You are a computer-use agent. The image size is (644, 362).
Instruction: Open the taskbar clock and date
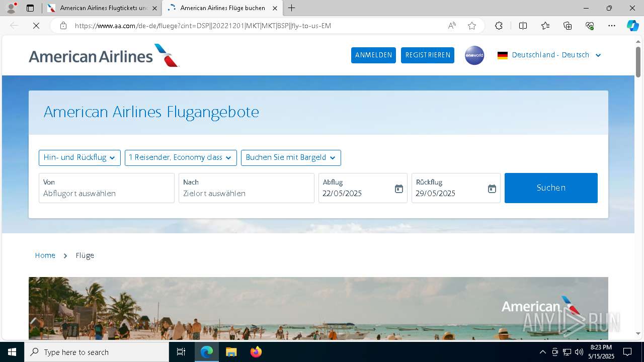click(601, 352)
